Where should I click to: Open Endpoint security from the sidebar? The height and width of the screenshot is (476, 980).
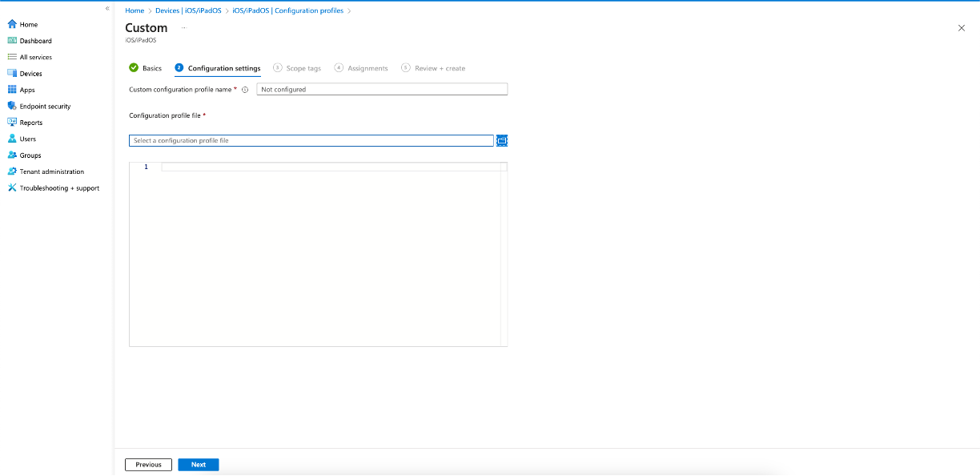pyautogui.click(x=11, y=106)
